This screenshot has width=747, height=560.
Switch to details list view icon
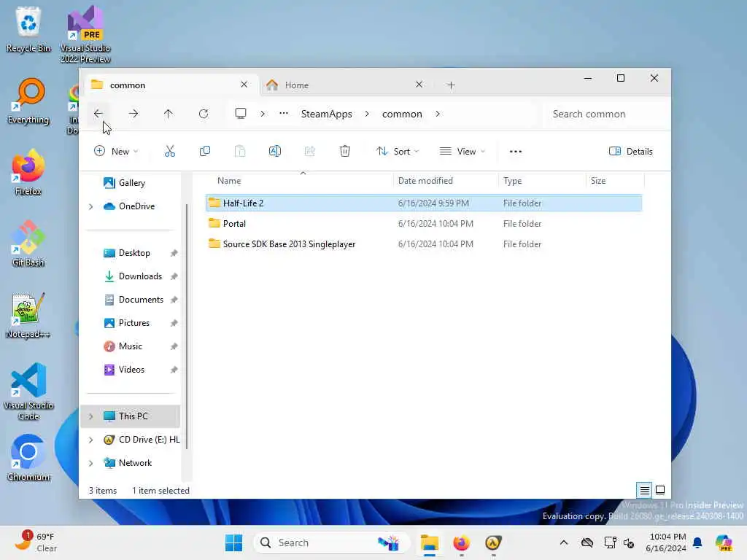click(x=644, y=490)
